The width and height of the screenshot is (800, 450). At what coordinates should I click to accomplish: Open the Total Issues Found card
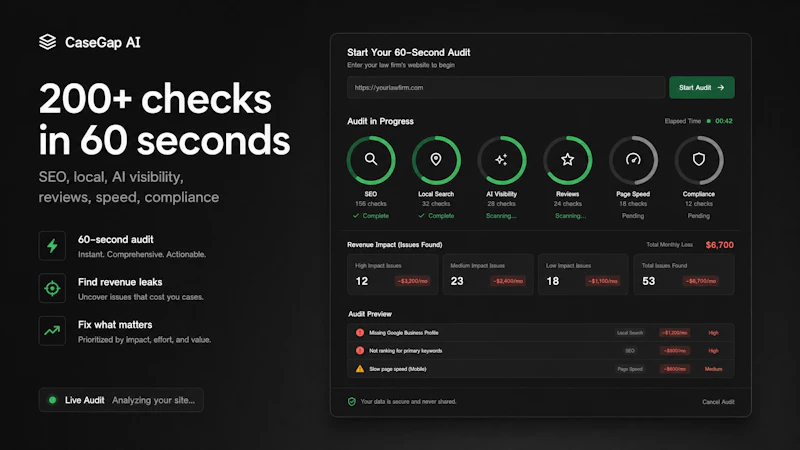coord(684,274)
